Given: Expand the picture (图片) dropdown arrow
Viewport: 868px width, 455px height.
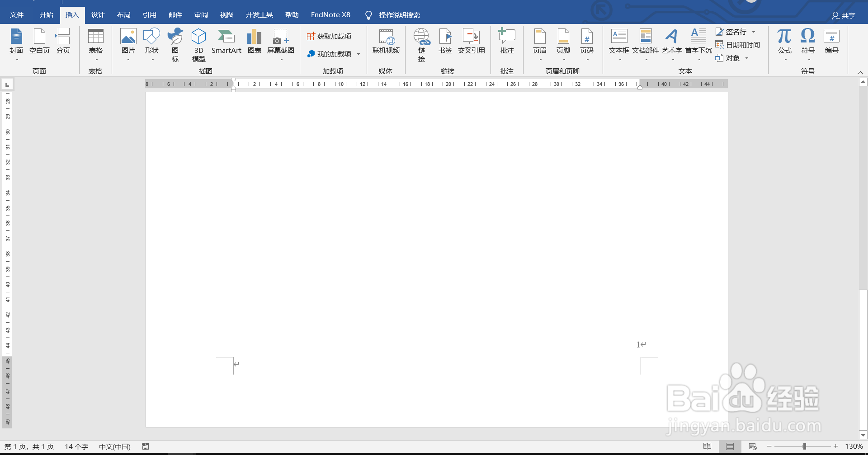Looking at the screenshot, I should pyautogui.click(x=128, y=60).
